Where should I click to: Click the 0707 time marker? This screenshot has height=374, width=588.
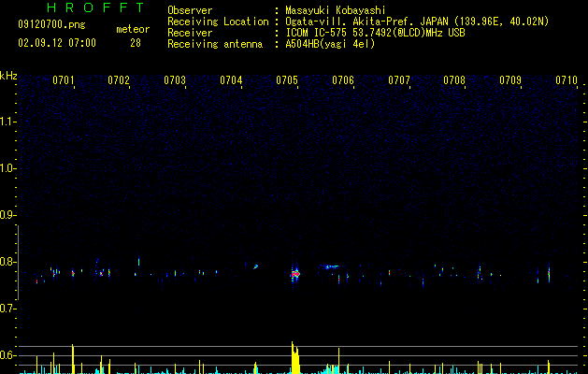[399, 80]
